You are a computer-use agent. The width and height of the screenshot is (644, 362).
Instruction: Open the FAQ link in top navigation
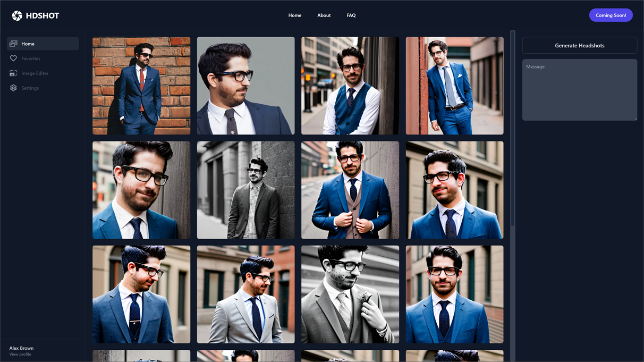(351, 15)
